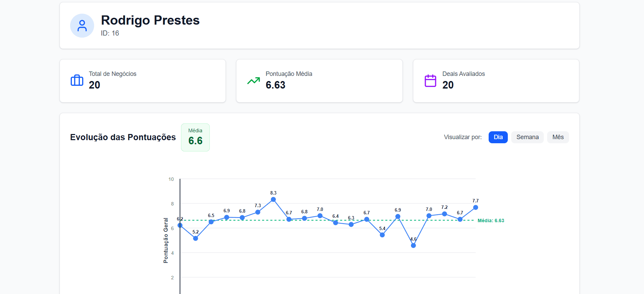Click the 7.7 final data point
Screen dimensions: 644x294
click(x=476, y=208)
